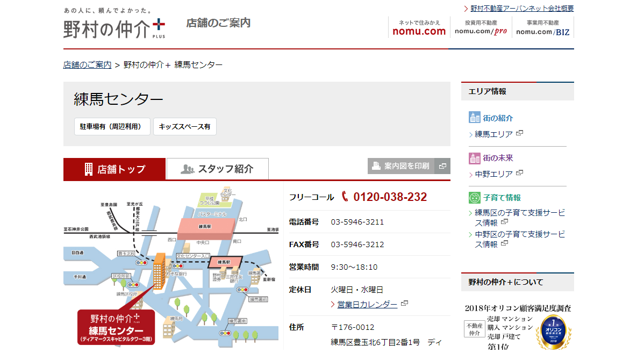Click the 2018年オリコン顧客満足度調査 banner text
Screen dimensions: 644x353
pos(518,308)
